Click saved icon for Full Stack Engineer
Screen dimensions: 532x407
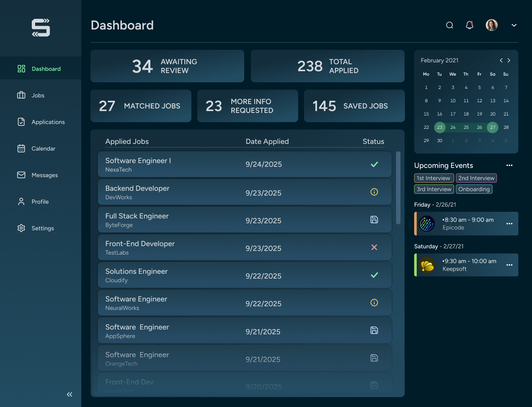[374, 220]
